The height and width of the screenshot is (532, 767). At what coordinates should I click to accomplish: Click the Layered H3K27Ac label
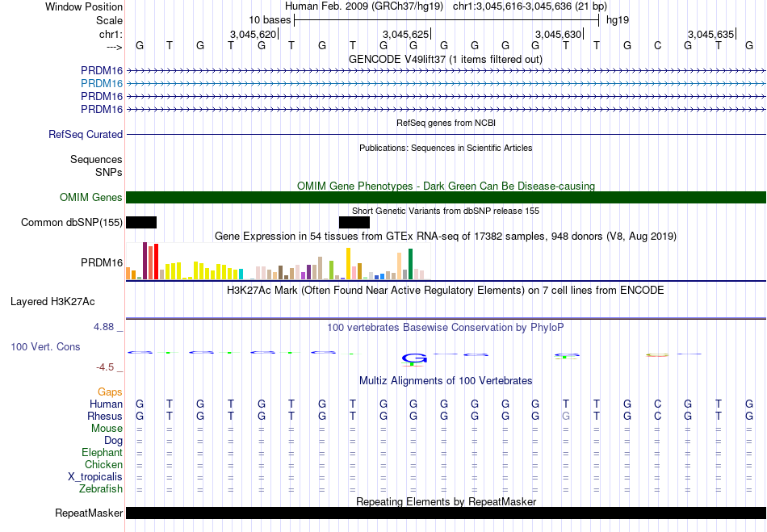(x=52, y=302)
